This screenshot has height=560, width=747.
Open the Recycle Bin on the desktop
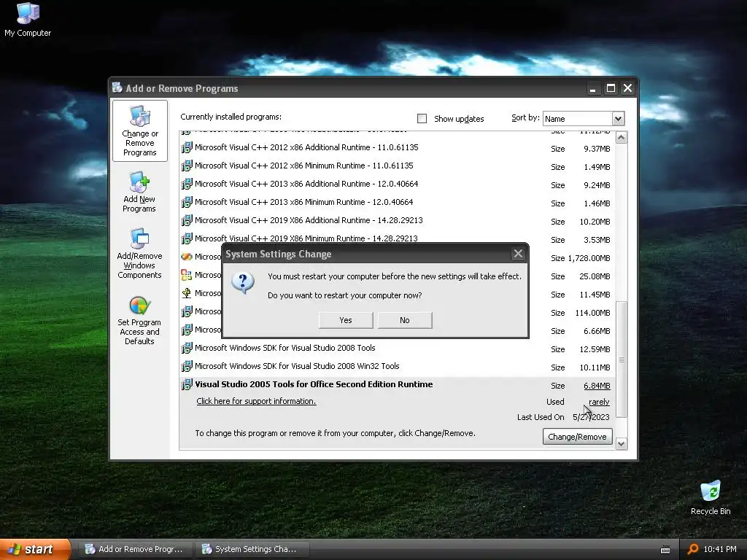[x=711, y=497]
